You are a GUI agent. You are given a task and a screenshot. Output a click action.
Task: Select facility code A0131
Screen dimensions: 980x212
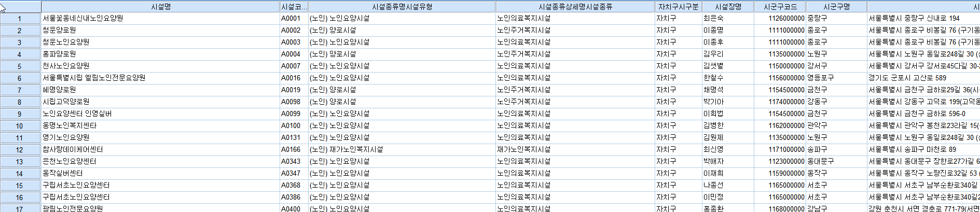294,137
